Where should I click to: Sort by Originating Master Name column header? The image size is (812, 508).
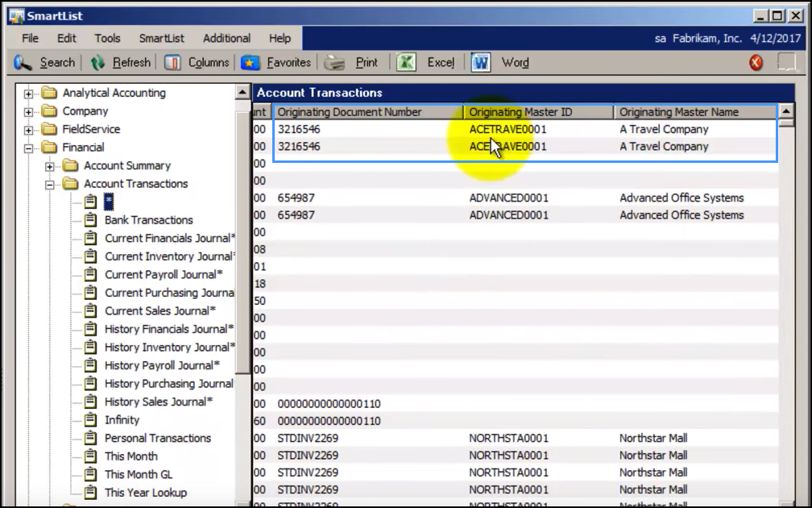click(695, 112)
